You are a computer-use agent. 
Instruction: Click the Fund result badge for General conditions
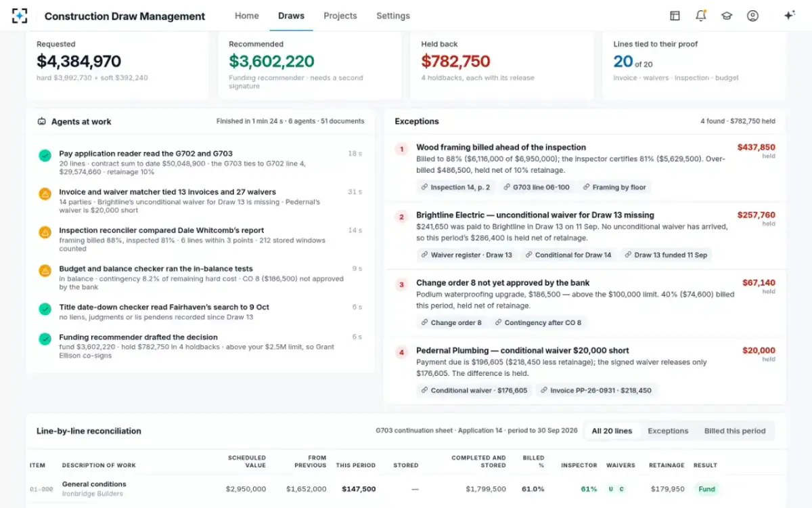[x=706, y=488]
